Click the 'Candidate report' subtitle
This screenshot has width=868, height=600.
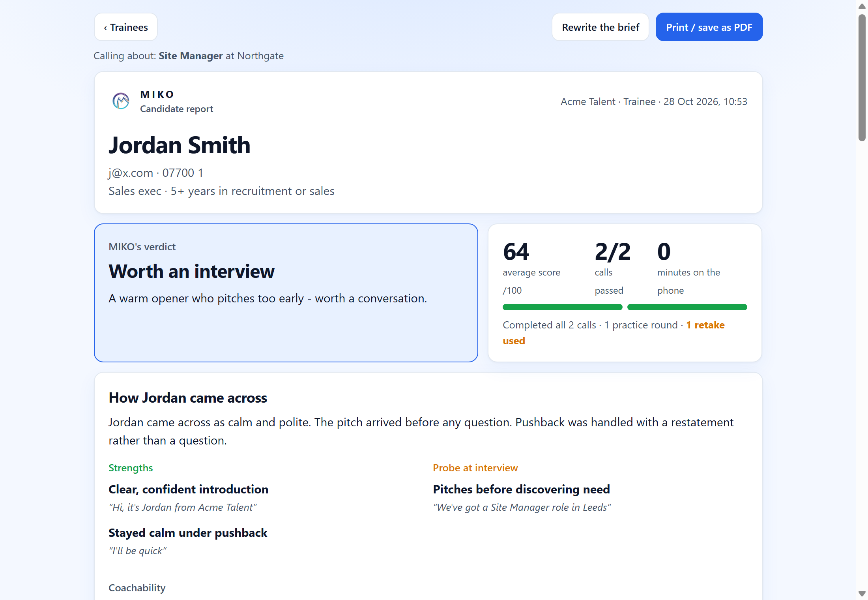pyautogui.click(x=176, y=109)
